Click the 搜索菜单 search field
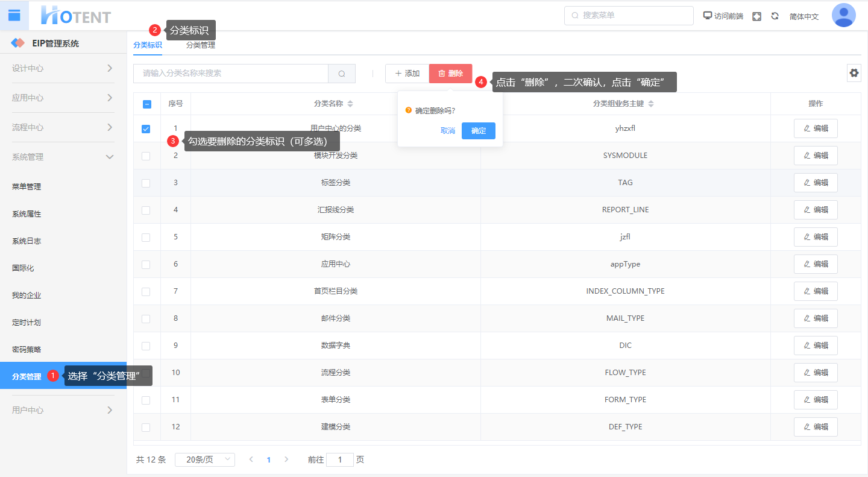The height and width of the screenshot is (477, 868). coord(629,16)
